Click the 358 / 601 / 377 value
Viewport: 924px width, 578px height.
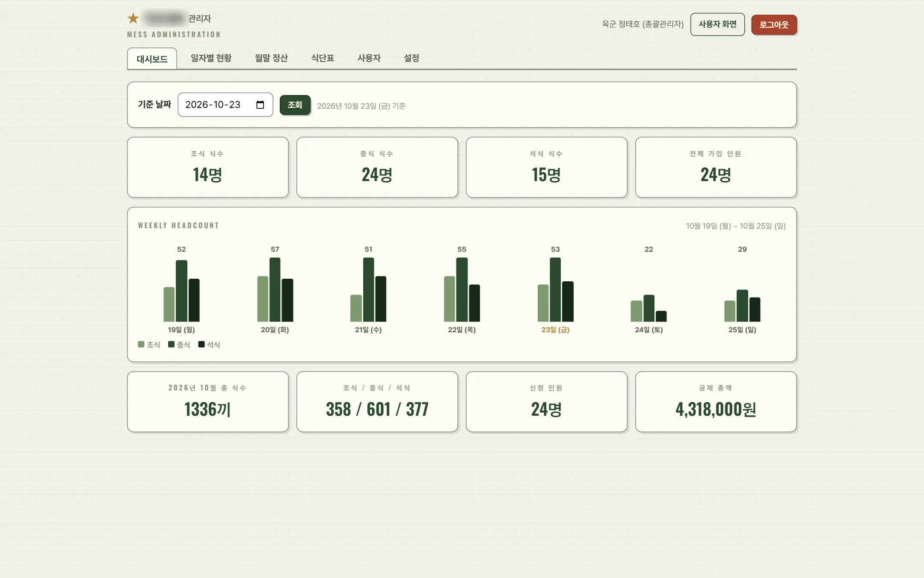pos(377,409)
